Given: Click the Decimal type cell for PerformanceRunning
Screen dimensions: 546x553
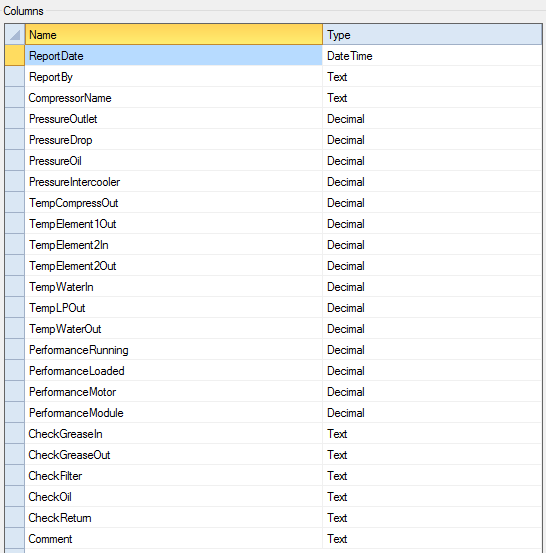Looking at the screenshot, I should [x=432, y=350].
